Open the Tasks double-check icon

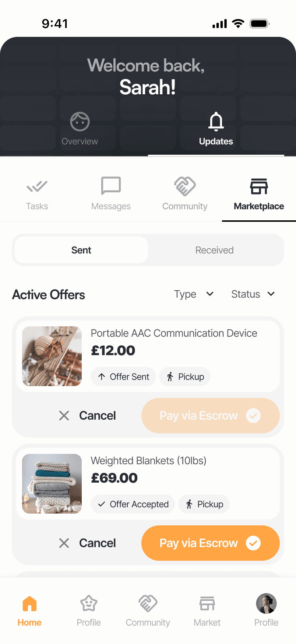[37, 186]
